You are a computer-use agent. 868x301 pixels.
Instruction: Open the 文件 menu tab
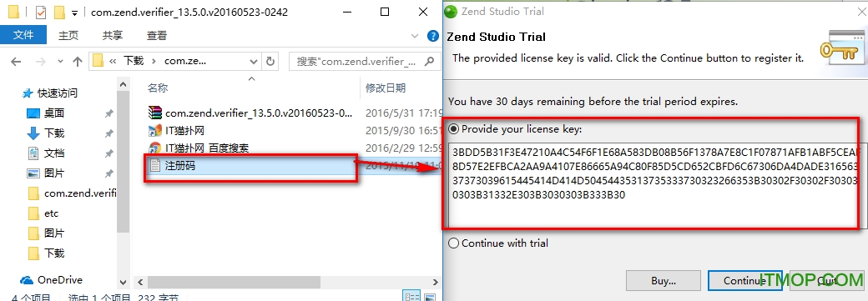pos(23,35)
